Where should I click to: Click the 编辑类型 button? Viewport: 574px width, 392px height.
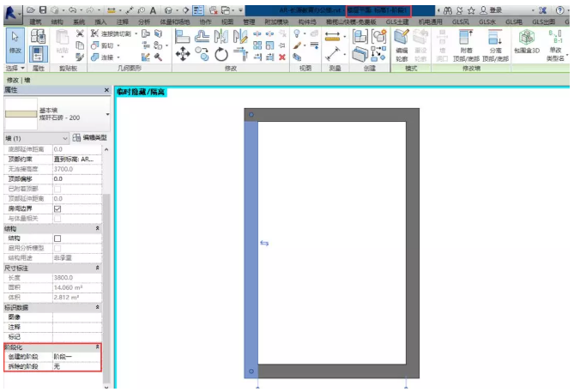90,137
